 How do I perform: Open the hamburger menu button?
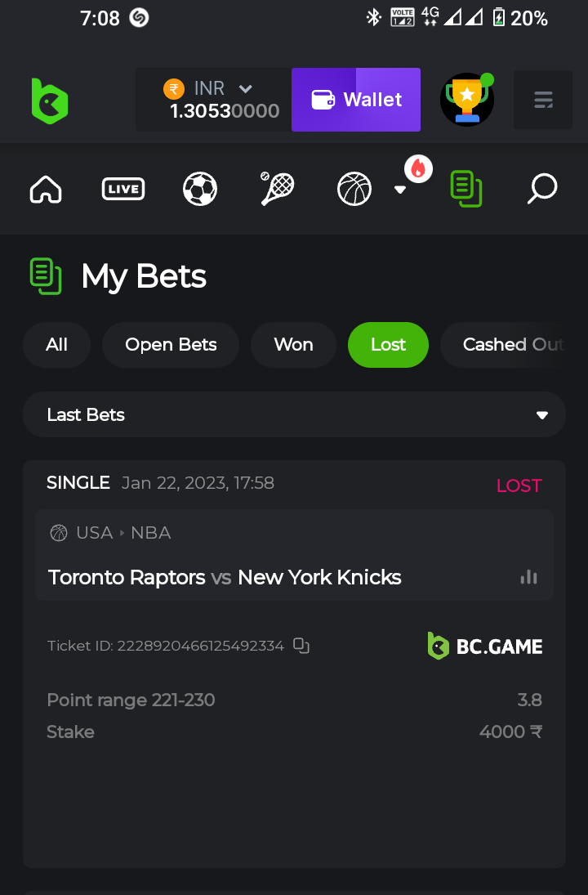click(542, 100)
